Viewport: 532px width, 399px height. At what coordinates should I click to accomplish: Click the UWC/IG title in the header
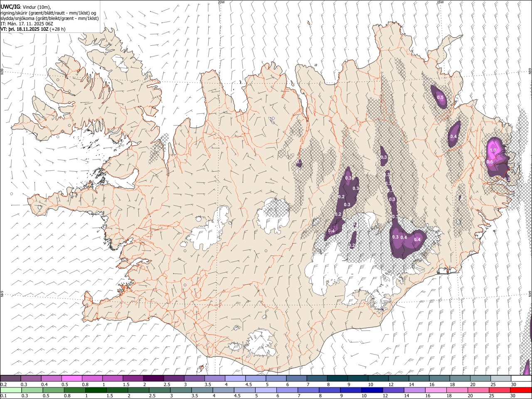coord(10,7)
